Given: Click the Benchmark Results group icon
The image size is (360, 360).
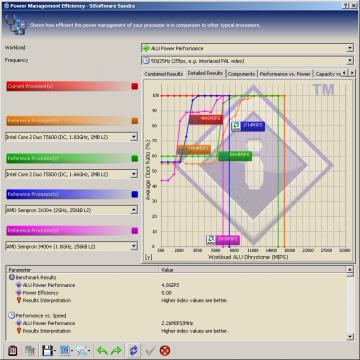Looking at the screenshot, I should (x=12, y=277).
